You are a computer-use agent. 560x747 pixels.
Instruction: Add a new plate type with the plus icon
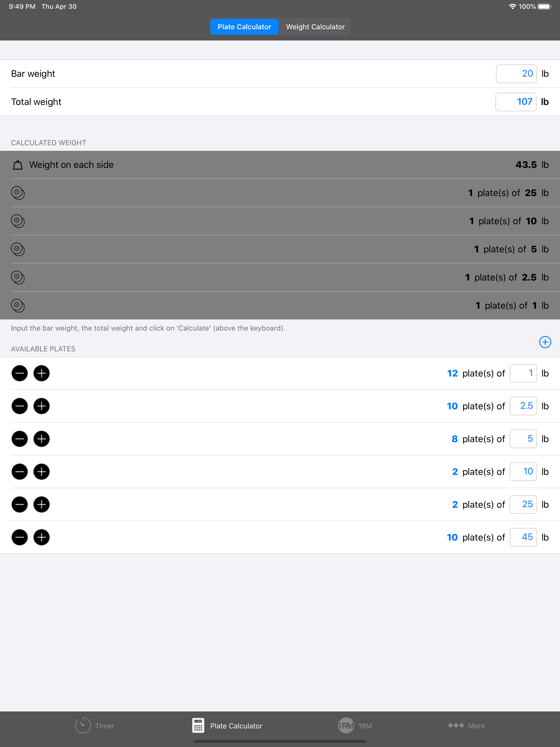point(545,342)
